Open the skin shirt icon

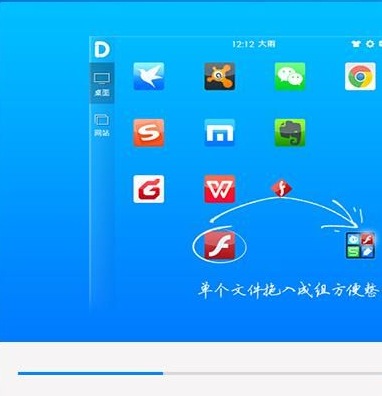(x=356, y=44)
